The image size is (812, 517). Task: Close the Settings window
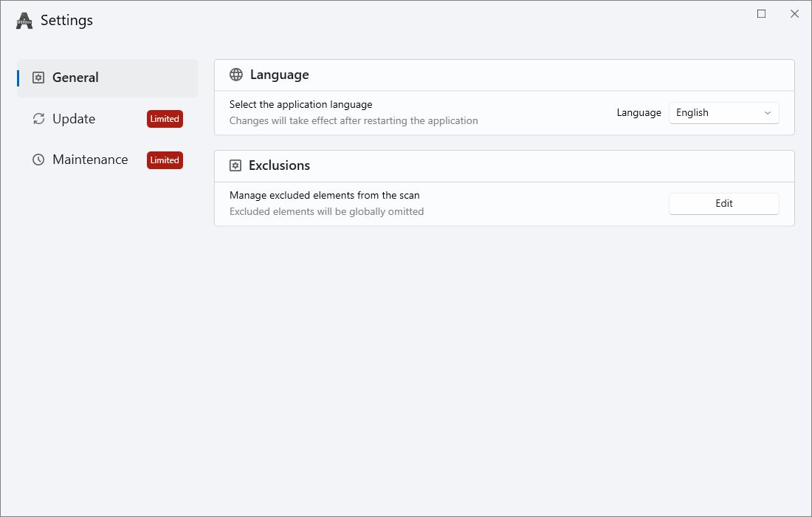[794, 13]
